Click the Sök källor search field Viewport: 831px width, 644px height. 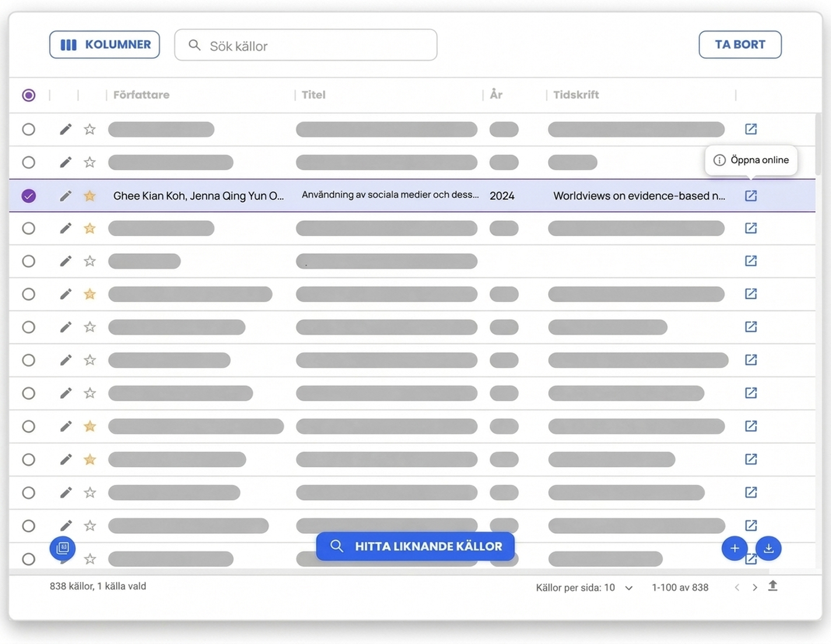click(306, 45)
